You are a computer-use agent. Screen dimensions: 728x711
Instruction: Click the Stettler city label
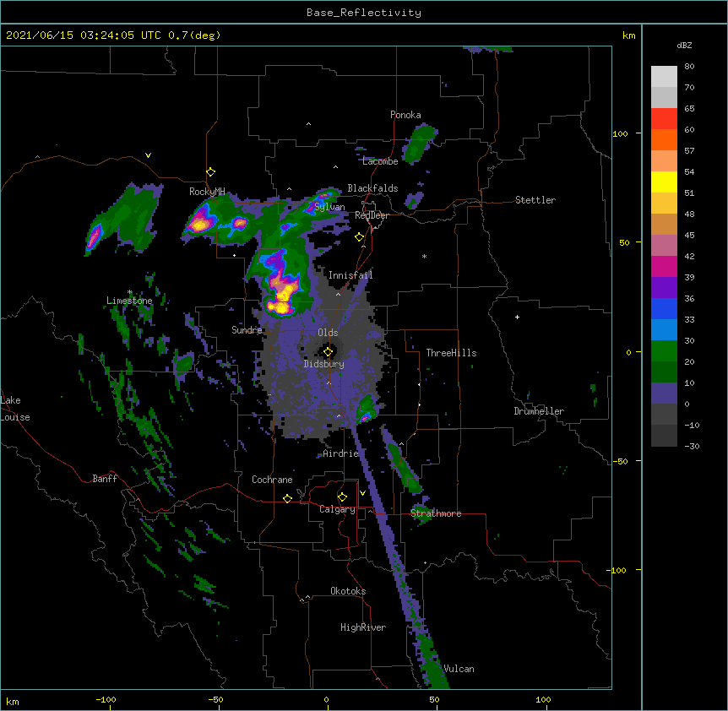coord(535,200)
